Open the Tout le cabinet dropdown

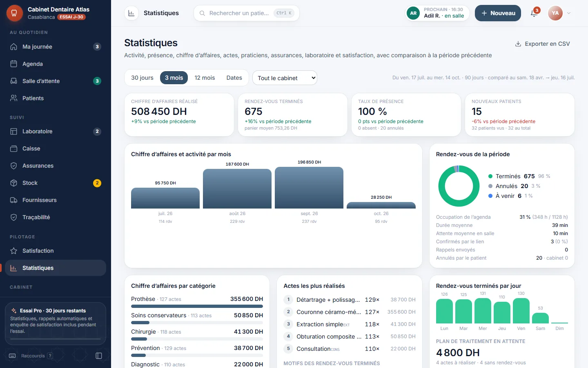pos(285,78)
